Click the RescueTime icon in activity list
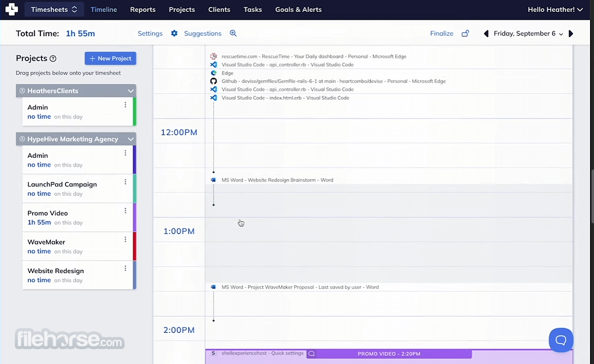The image size is (594, 364). tap(214, 56)
